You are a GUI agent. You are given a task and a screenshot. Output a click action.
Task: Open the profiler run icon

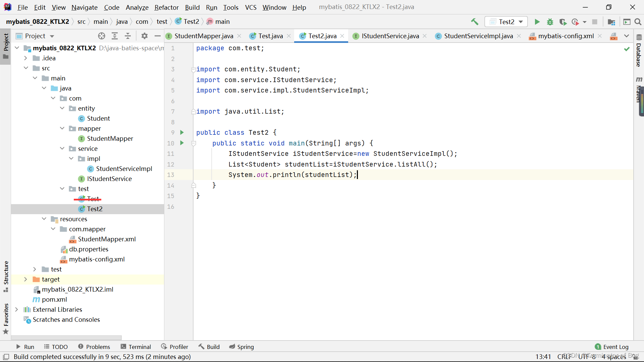pos(575,22)
